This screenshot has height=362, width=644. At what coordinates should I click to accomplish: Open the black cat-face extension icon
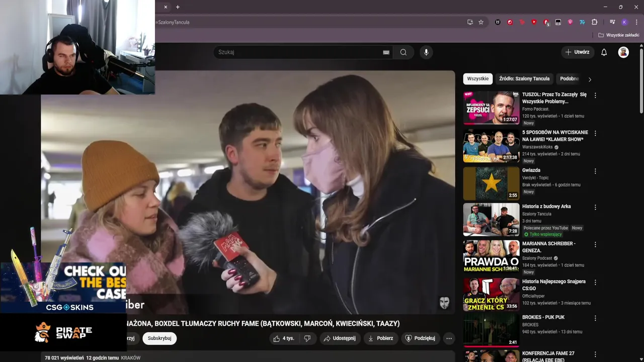pyautogui.click(x=498, y=22)
